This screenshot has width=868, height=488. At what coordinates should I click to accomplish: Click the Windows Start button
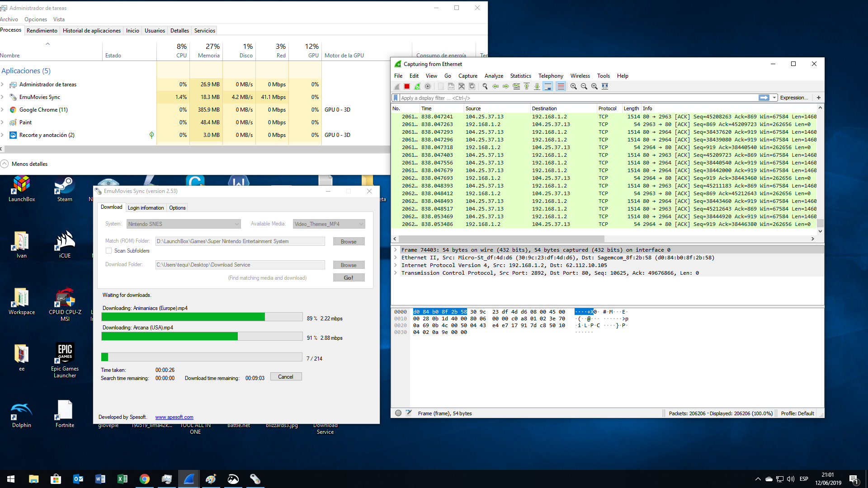(x=11, y=479)
